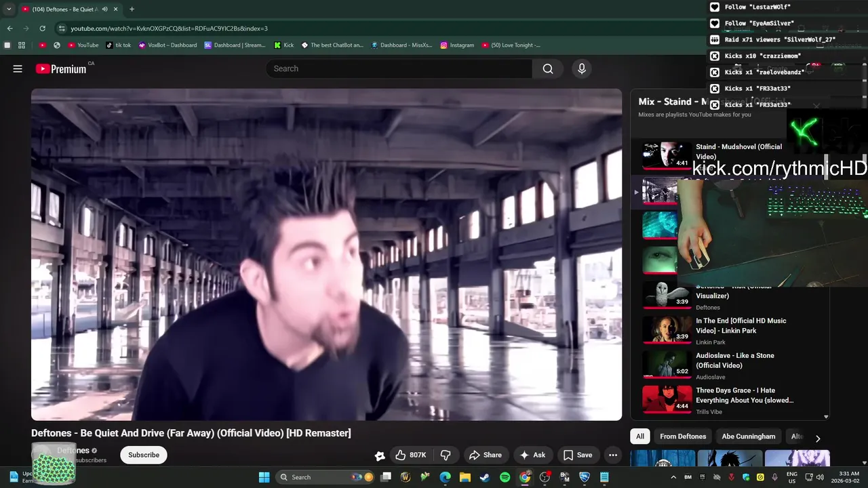This screenshot has height=488, width=868.
Task: Open The best ChatBot bookmark
Action: point(332,45)
